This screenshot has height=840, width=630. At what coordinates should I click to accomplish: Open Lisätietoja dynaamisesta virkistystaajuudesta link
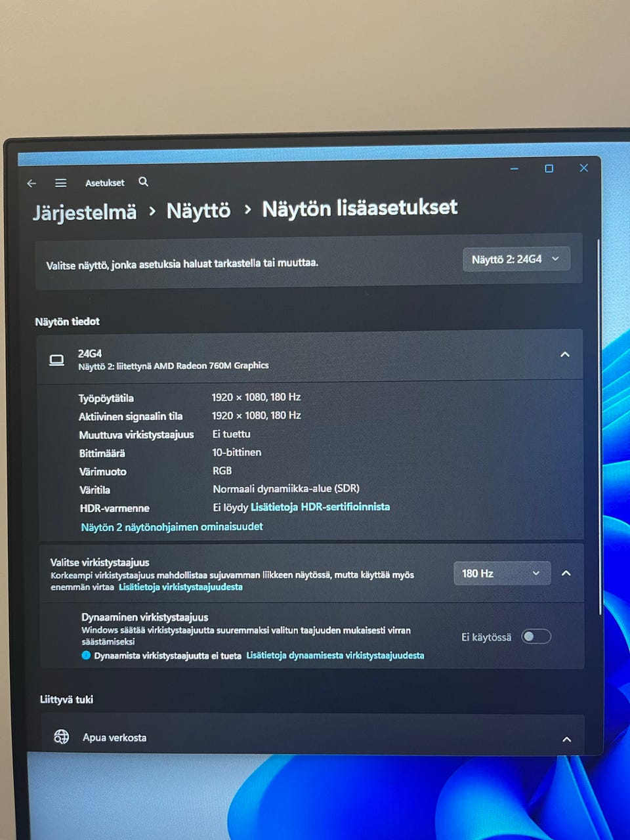click(335, 656)
